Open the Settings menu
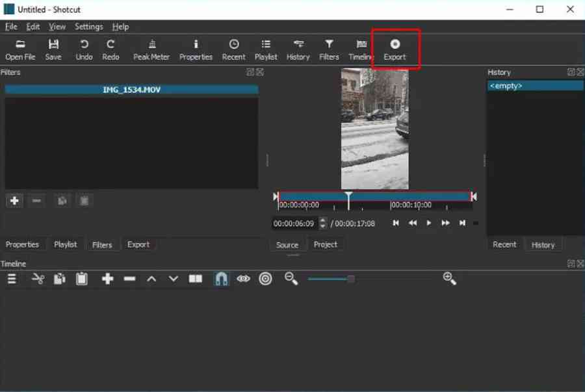Image resolution: width=585 pixels, height=392 pixels. tap(88, 27)
